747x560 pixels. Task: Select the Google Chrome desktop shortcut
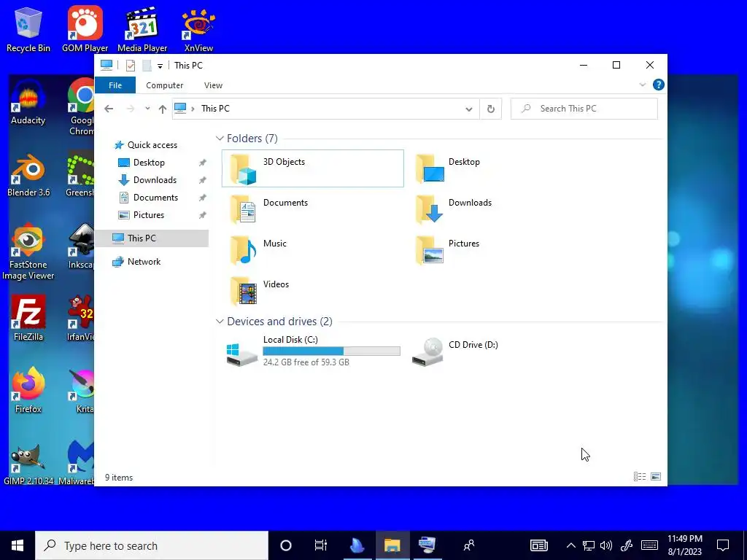pos(82,107)
